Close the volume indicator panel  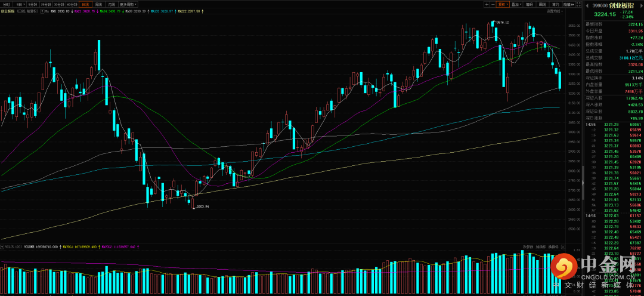click(563, 246)
